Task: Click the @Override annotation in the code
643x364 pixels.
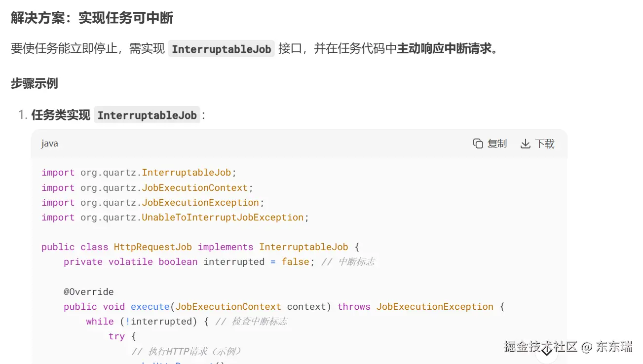Action: coord(89,291)
